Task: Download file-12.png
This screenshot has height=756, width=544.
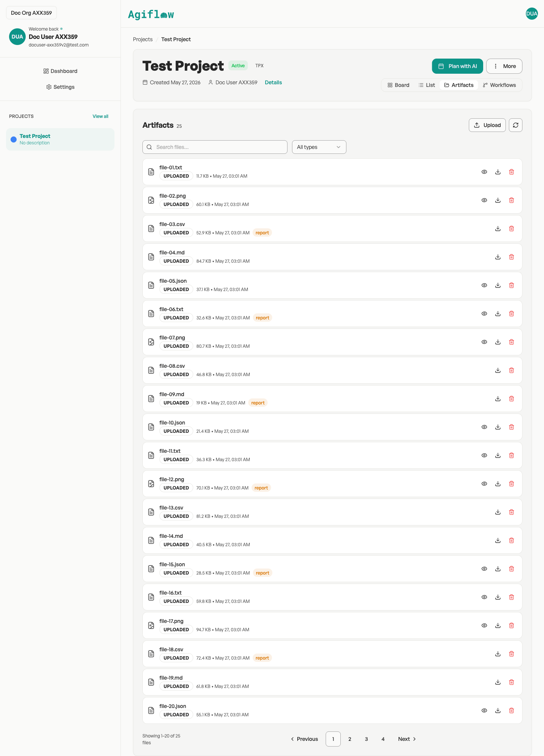Action: click(498, 484)
